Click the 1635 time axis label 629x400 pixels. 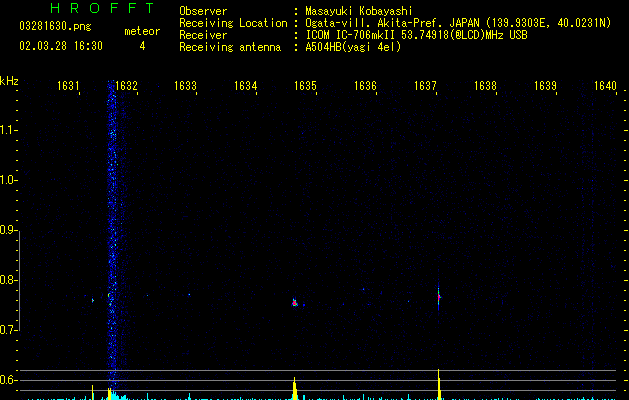[x=305, y=86]
